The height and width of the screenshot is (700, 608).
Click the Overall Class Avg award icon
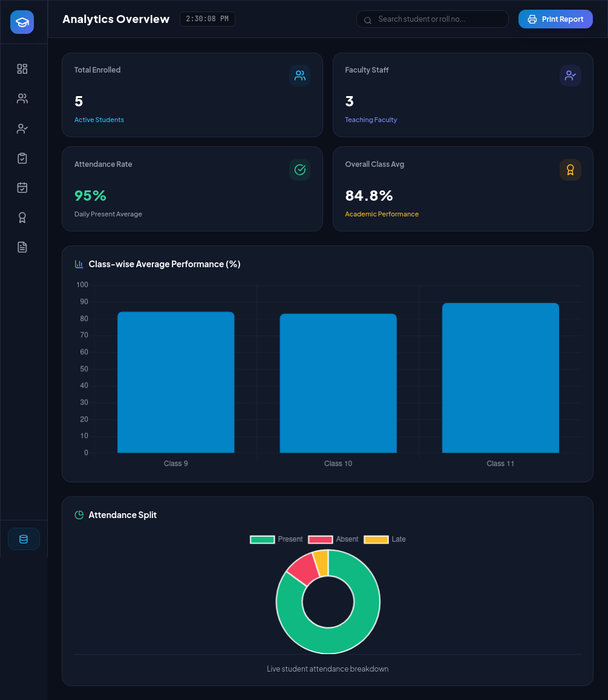point(570,170)
